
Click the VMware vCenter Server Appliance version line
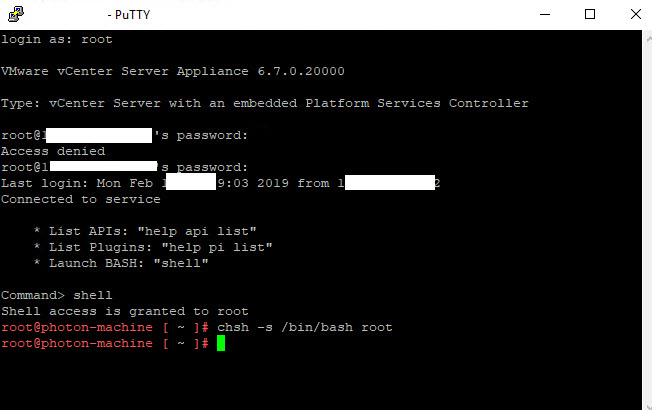(x=173, y=72)
